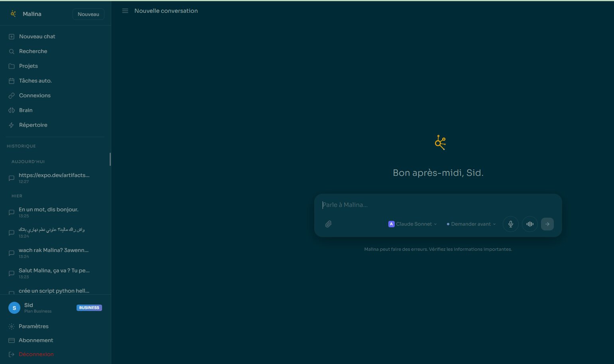The height and width of the screenshot is (364, 614).
Task: Click the BUSINESS plan badge
Action: (x=89, y=308)
